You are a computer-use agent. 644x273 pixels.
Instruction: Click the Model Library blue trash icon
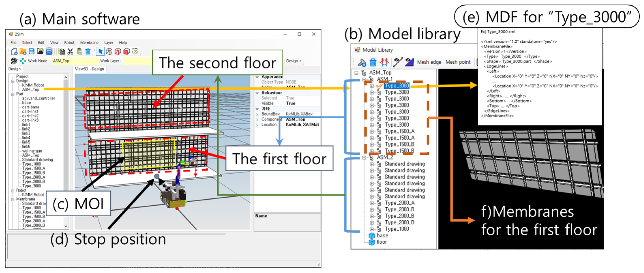(x=373, y=62)
